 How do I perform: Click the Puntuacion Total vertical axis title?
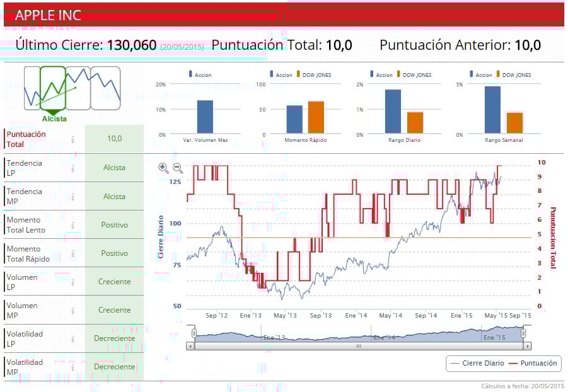[553, 238]
